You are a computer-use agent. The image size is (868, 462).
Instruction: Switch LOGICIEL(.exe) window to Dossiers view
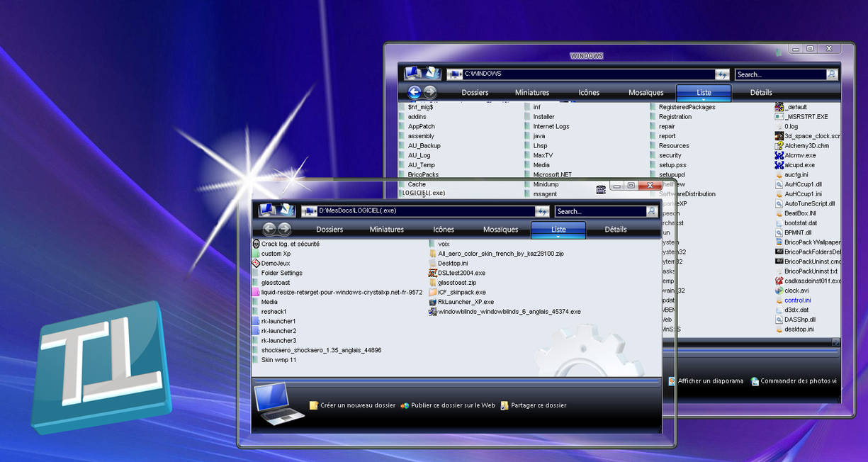[329, 230]
